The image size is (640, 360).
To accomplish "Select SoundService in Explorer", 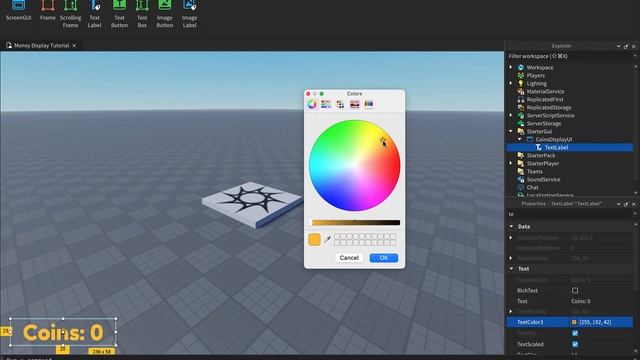I will (543, 179).
